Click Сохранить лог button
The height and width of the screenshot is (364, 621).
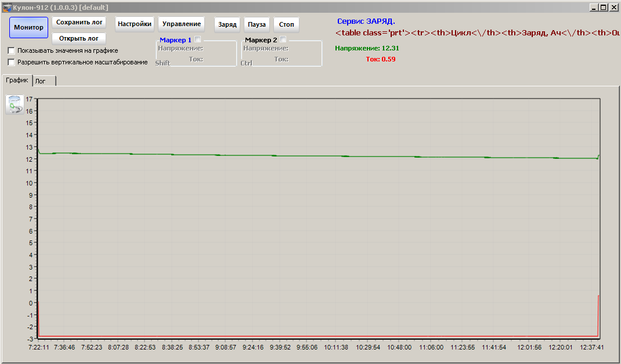pos(80,22)
